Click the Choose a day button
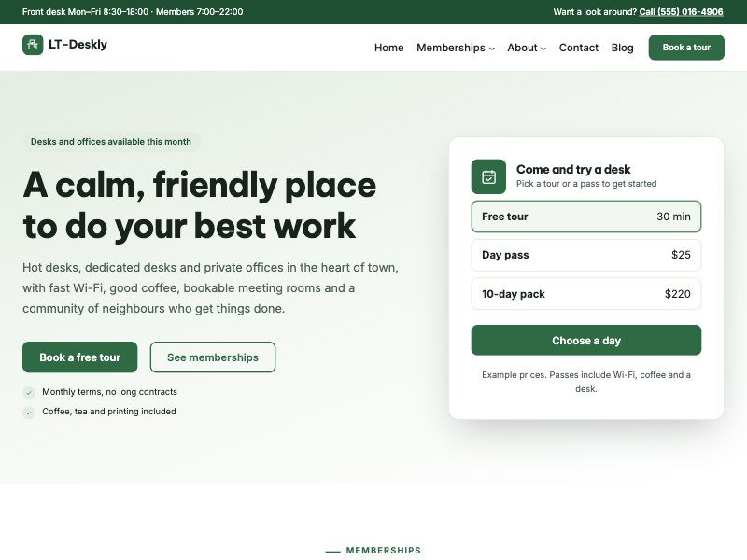 [586, 340]
